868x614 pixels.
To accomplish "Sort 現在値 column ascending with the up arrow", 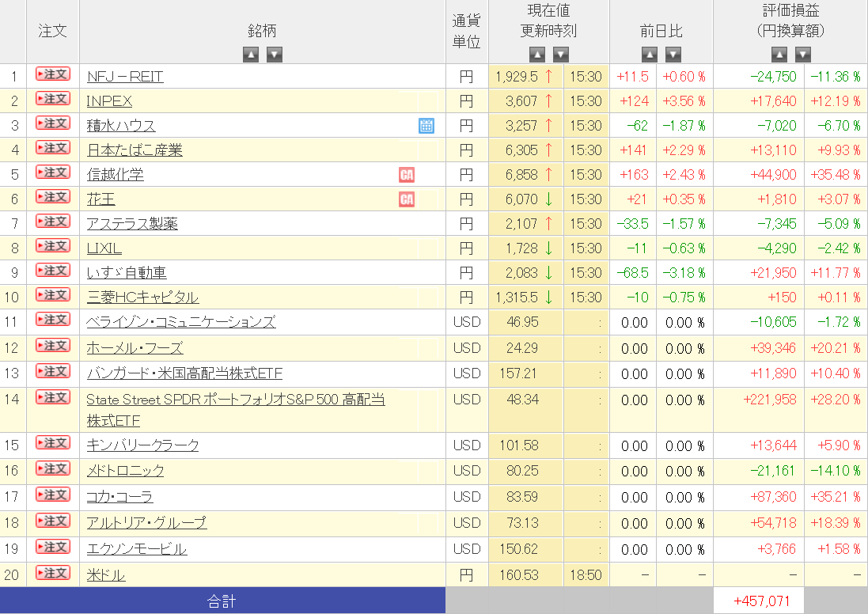I will tap(537, 55).
